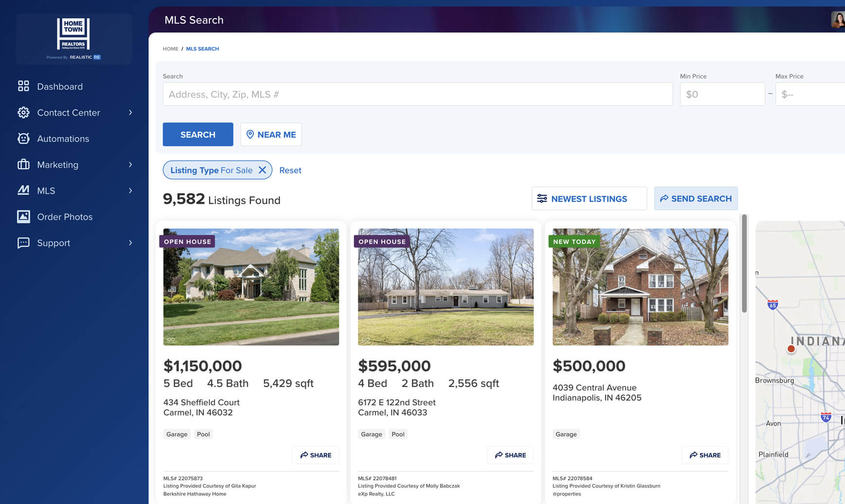Image resolution: width=845 pixels, height=504 pixels.
Task: Click the Contact Center gear icon
Action: click(23, 112)
